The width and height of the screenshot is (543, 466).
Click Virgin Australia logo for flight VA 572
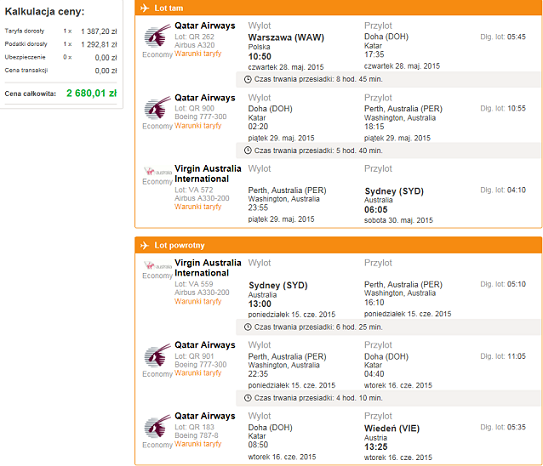(158, 171)
